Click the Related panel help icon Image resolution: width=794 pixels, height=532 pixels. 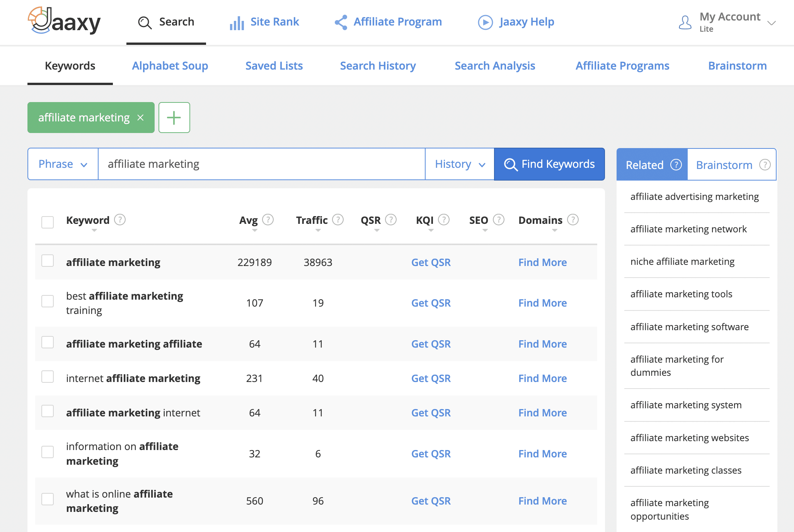pos(676,165)
